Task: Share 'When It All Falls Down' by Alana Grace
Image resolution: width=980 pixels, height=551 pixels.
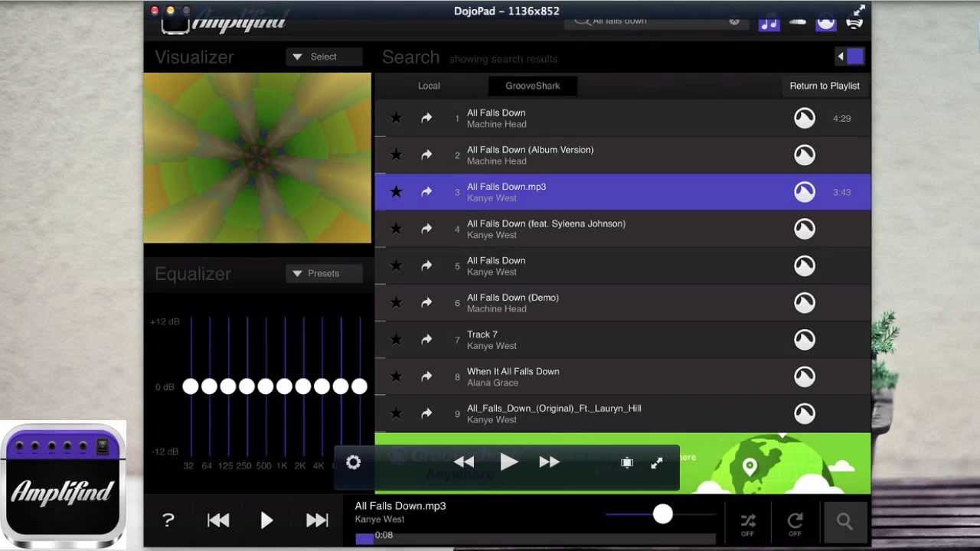Action: pyautogui.click(x=426, y=377)
